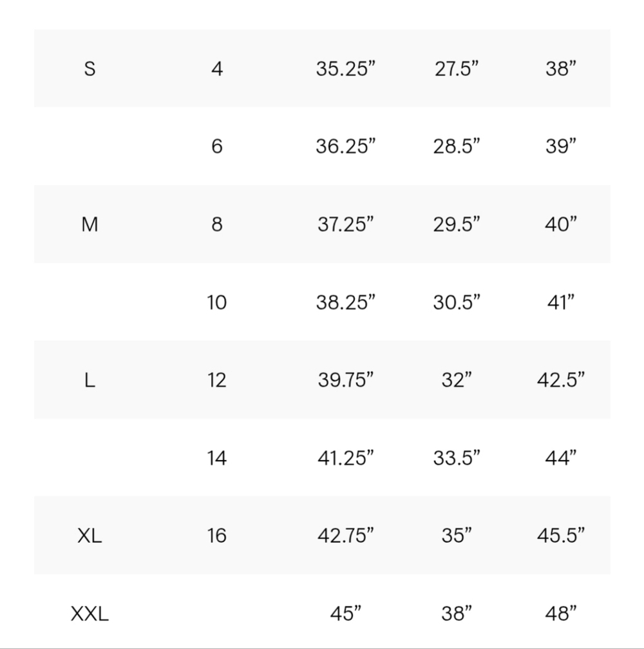The height and width of the screenshot is (649, 644).
Task: Select numeric size 14 cell
Action: pyautogui.click(x=217, y=458)
